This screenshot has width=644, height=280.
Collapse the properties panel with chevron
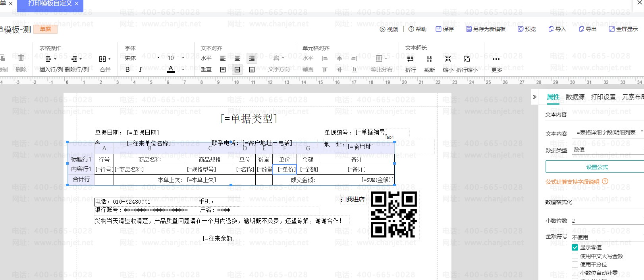(x=535, y=97)
